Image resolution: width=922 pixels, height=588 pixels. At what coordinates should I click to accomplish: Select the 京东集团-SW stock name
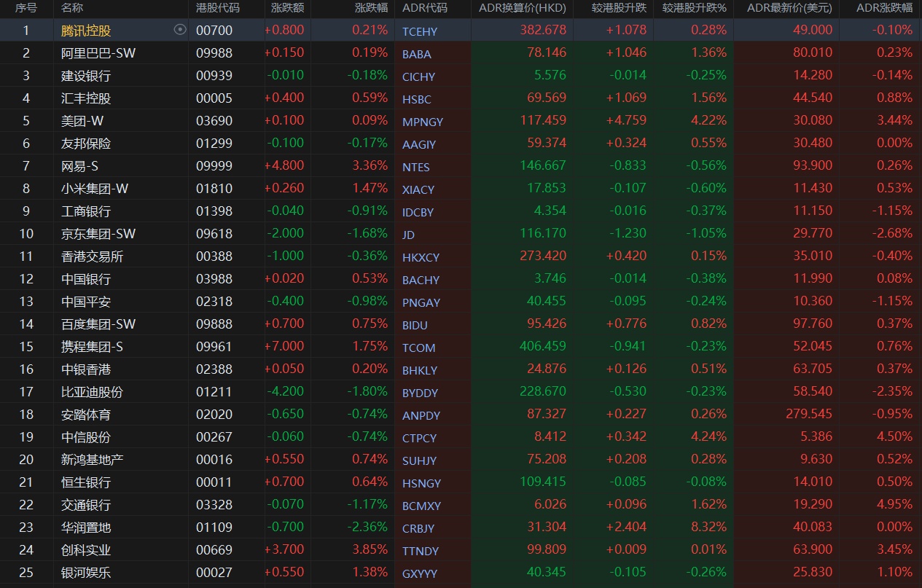98,234
